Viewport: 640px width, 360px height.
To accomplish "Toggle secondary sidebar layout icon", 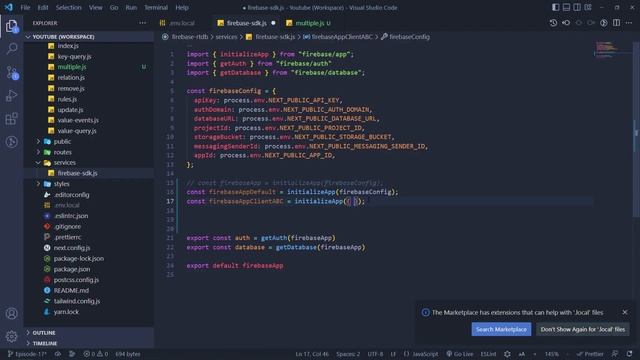I will [x=577, y=7].
